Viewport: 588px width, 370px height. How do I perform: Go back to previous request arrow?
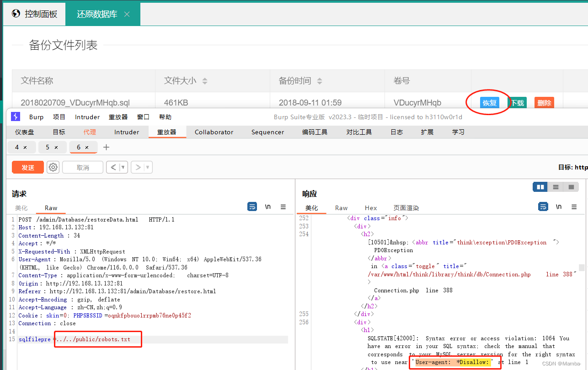pos(113,167)
